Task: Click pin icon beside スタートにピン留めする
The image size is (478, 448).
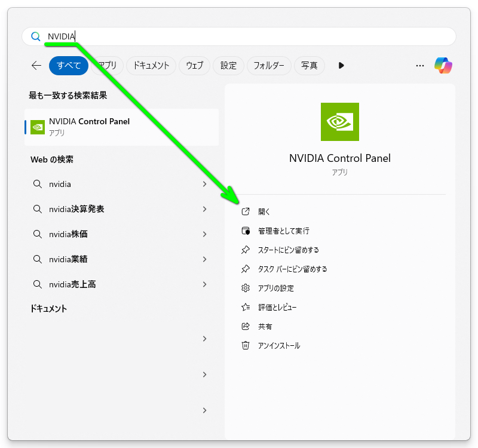Action: (246, 250)
